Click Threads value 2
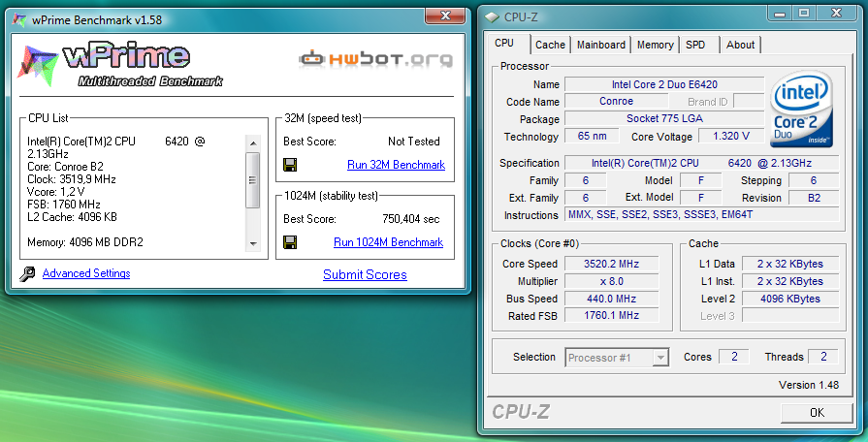The height and width of the screenshot is (442, 868). [x=823, y=357]
